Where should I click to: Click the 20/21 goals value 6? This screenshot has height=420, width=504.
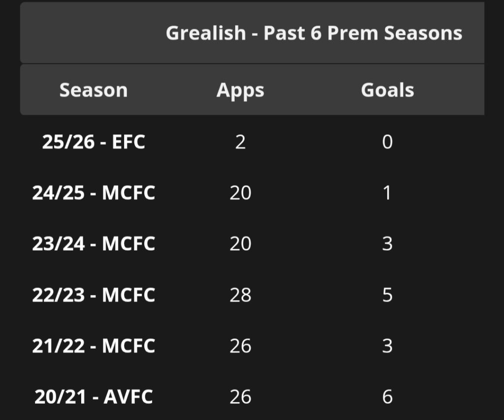[387, 397]
